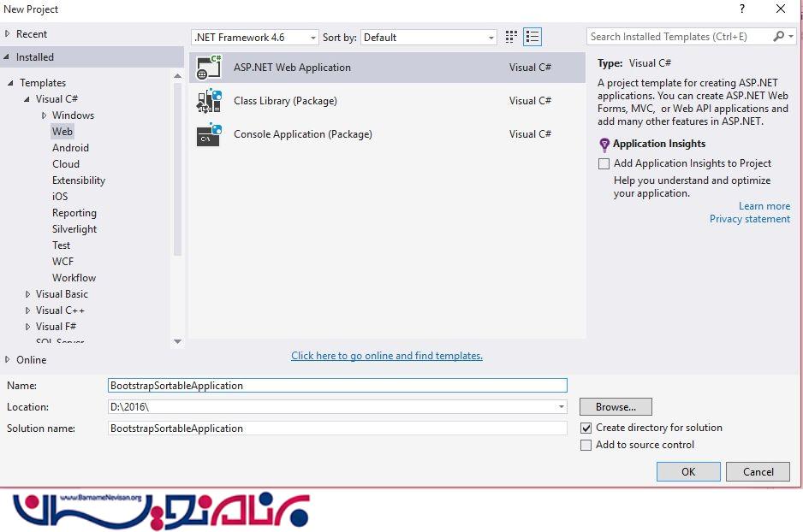The width and height of the screenshot is (803, 532).
Task: Select the WCF category
Action: coord(62,262)
